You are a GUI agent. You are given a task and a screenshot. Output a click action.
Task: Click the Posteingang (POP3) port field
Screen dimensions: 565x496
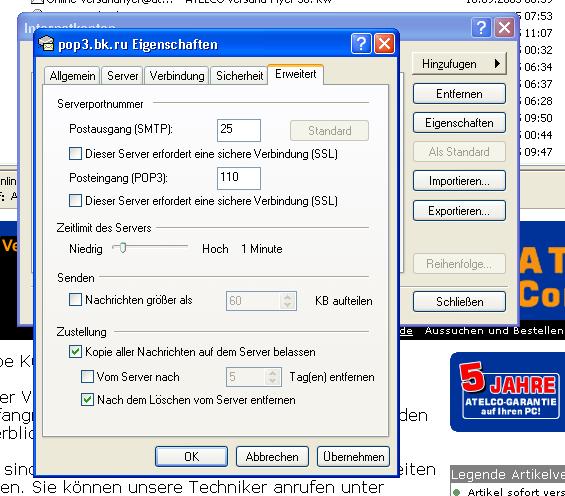(239, 178)
